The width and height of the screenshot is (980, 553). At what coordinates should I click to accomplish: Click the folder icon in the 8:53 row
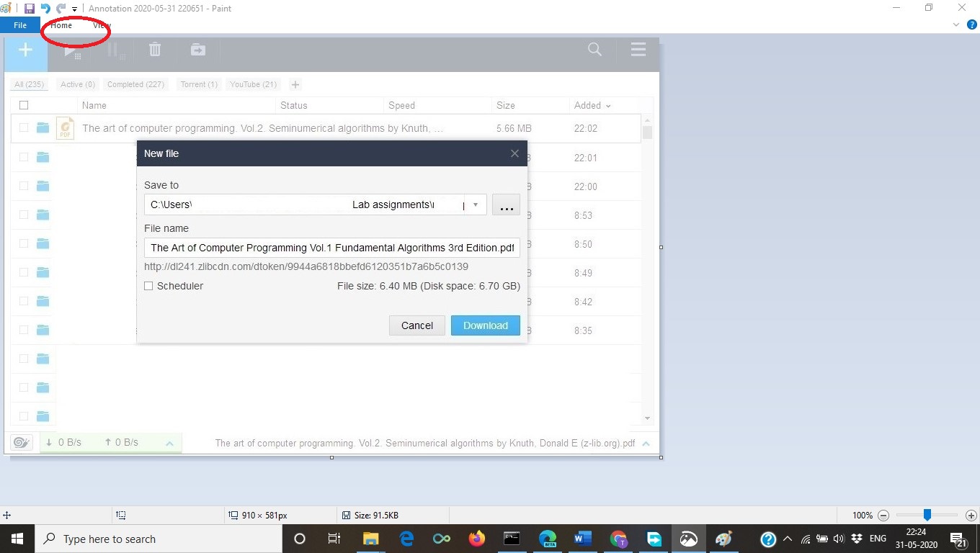(x=43, y=215)
